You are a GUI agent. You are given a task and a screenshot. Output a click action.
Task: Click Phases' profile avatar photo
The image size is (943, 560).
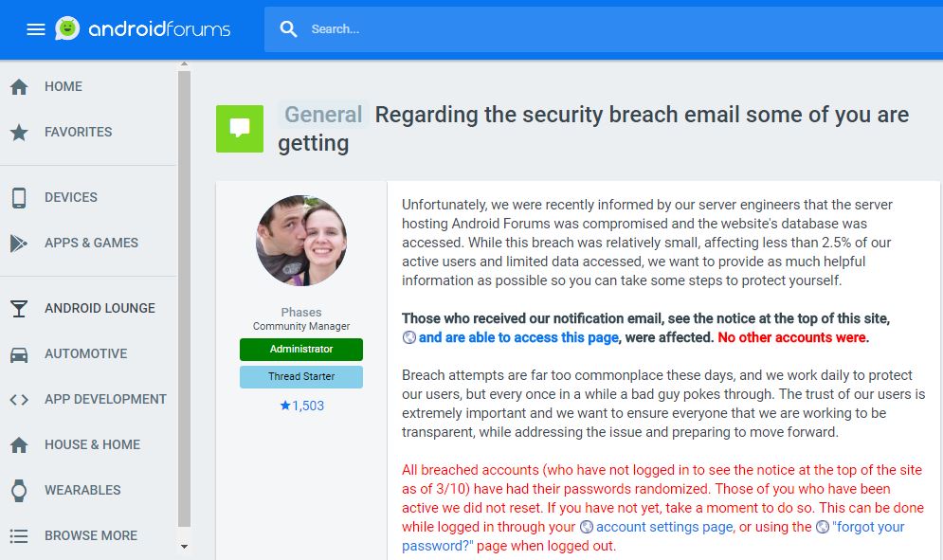point(300,240)
